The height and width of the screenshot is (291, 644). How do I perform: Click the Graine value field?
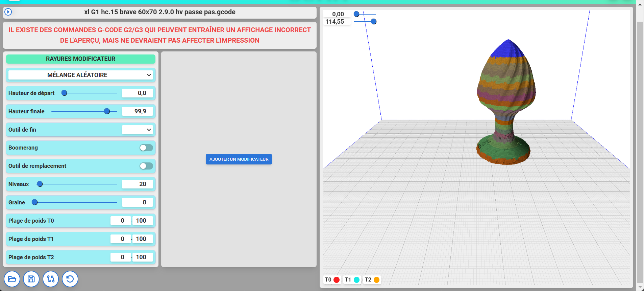coord(138,202)
